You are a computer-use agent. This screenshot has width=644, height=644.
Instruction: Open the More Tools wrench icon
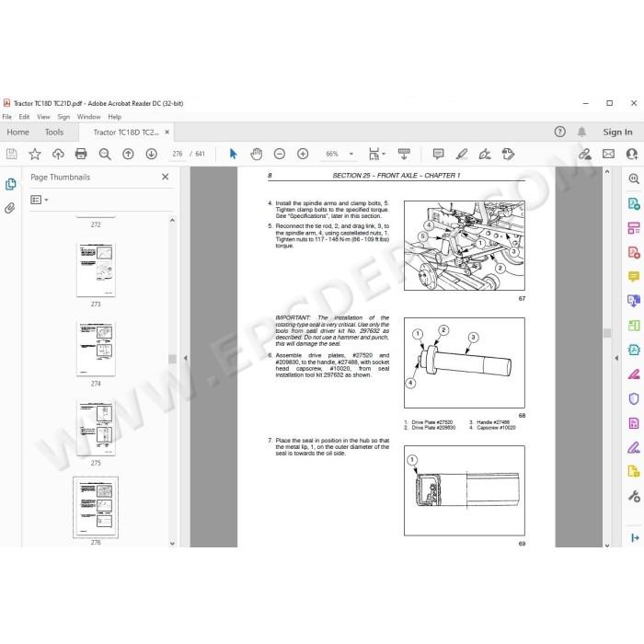[x=634, y=496]
